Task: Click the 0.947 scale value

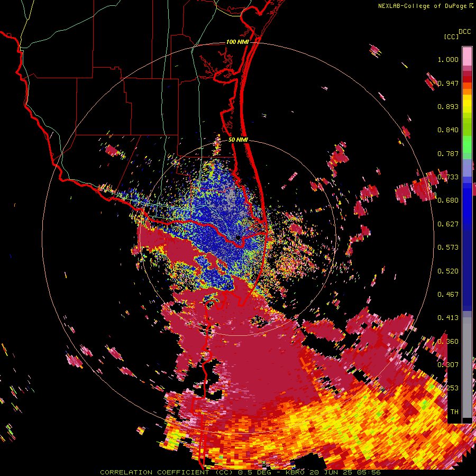Action: click(x=448, y=83)
